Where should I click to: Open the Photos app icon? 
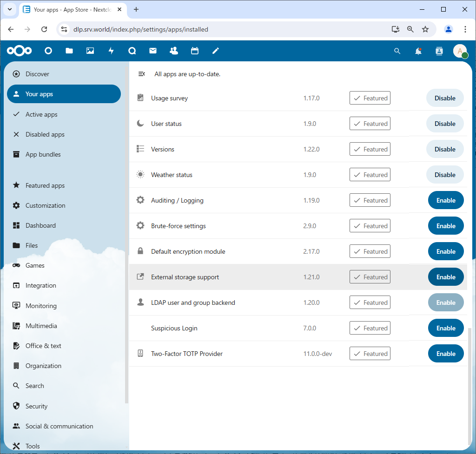(90, 51)
